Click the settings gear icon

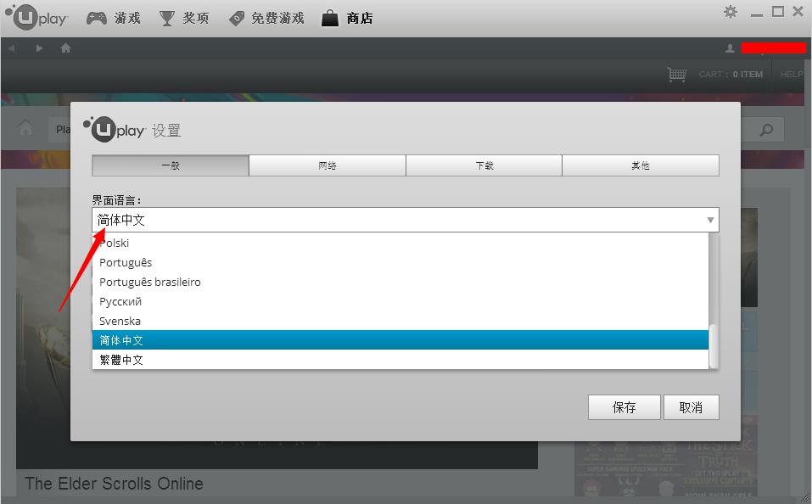(x=731, y=12)
